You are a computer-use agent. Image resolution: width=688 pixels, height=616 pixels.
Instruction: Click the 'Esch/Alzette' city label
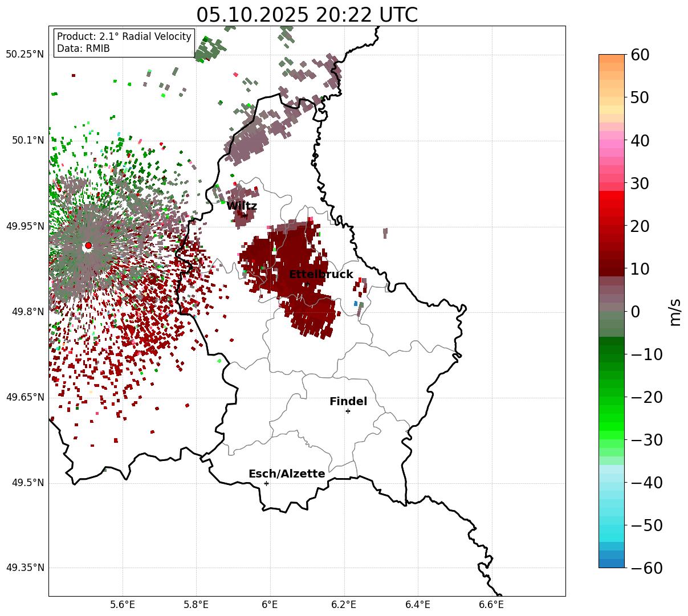(287, 474)
